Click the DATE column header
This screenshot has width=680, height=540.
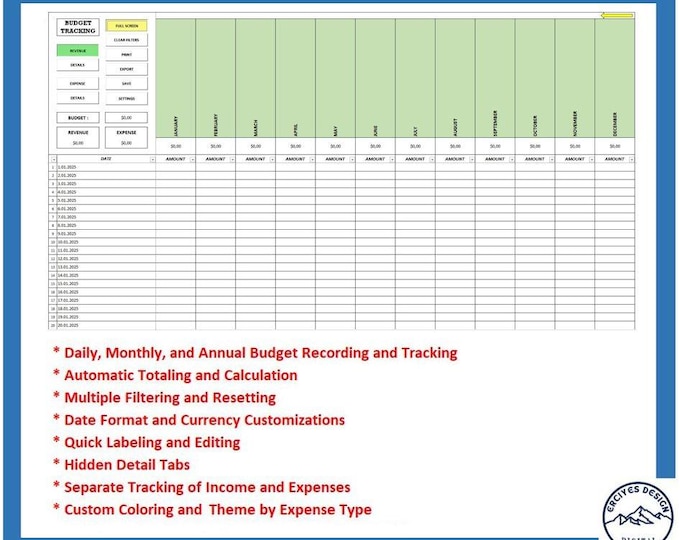(106, 159)
